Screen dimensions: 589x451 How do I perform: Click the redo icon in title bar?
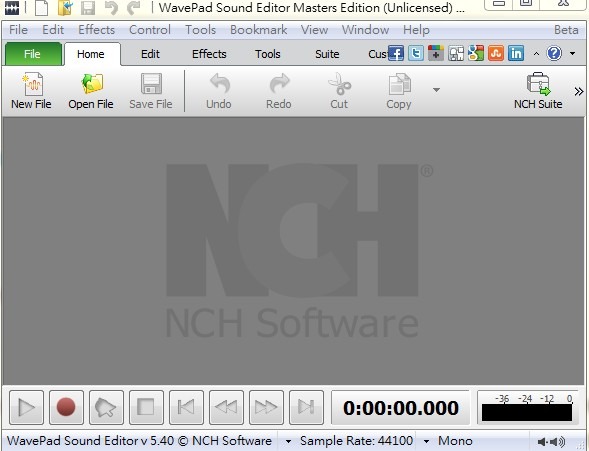pos(133,8)
